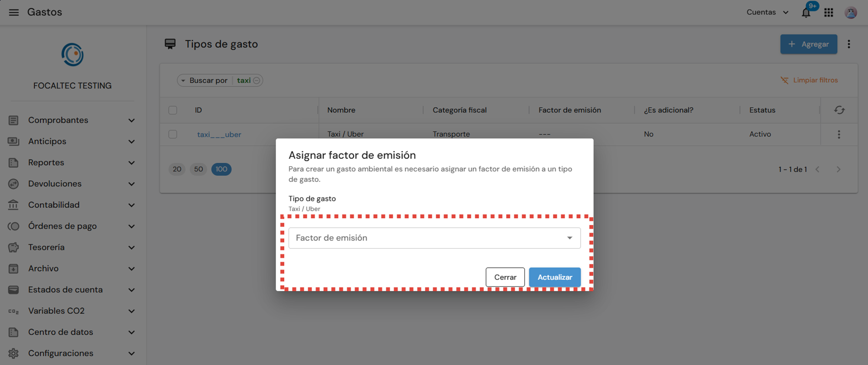Click Variables CO2 icon
Image resolution: width=868 pixels, height=365 pixels.
13,311
